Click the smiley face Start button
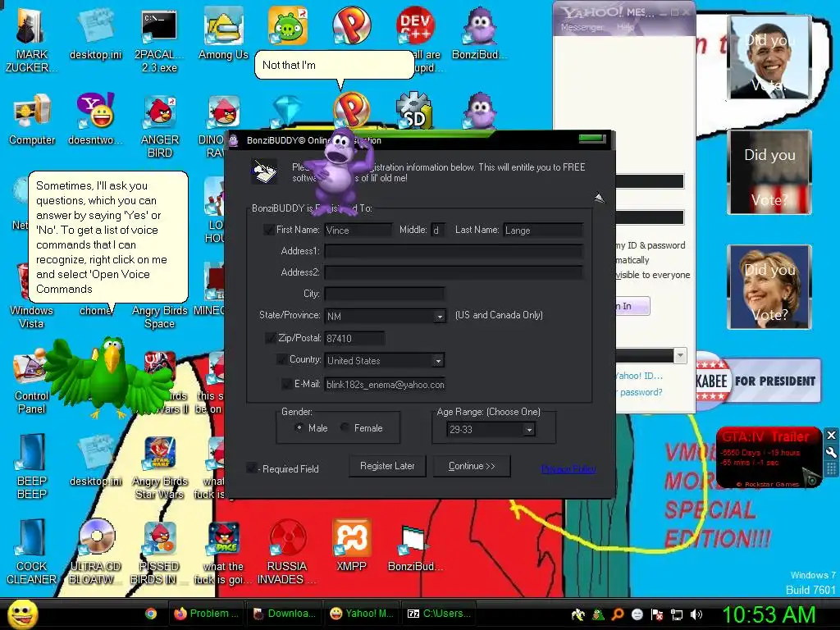The height and width of the screenshot is (630, 840). coord(22,614)
